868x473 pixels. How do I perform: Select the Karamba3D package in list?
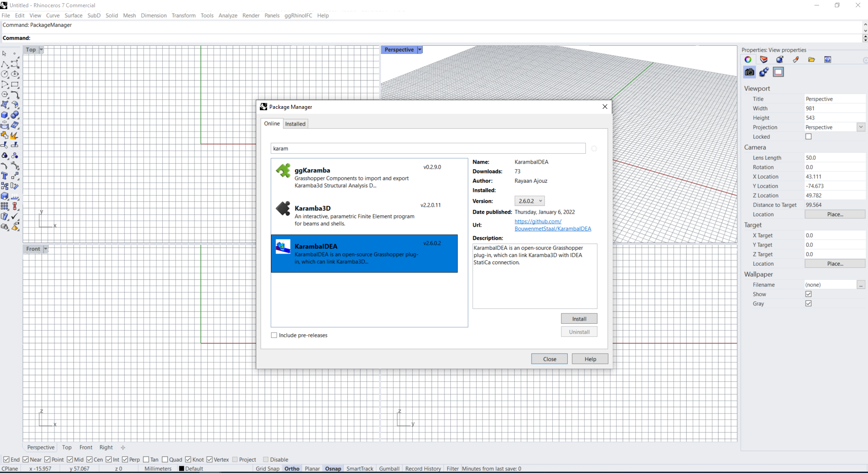tap(364, 215)
